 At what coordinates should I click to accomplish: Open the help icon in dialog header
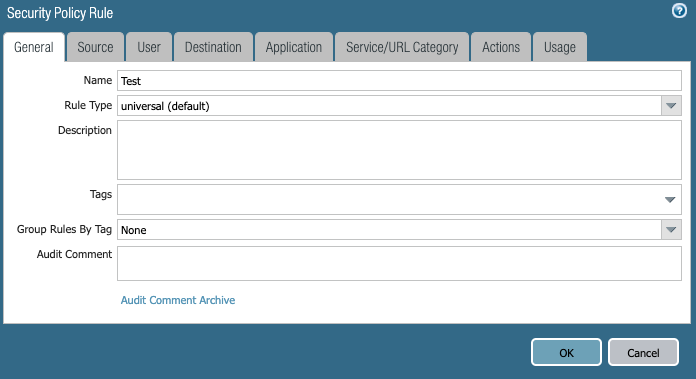pos(679,11)
